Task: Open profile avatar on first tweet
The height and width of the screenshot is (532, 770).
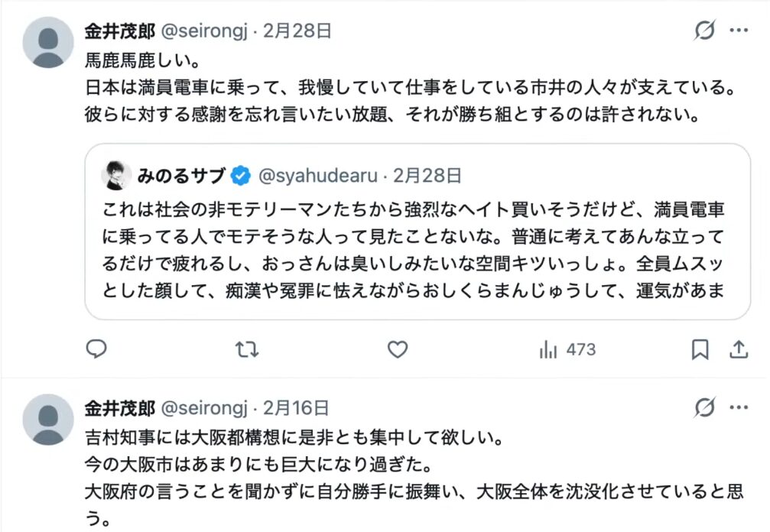Action: [x=48, y=42]
